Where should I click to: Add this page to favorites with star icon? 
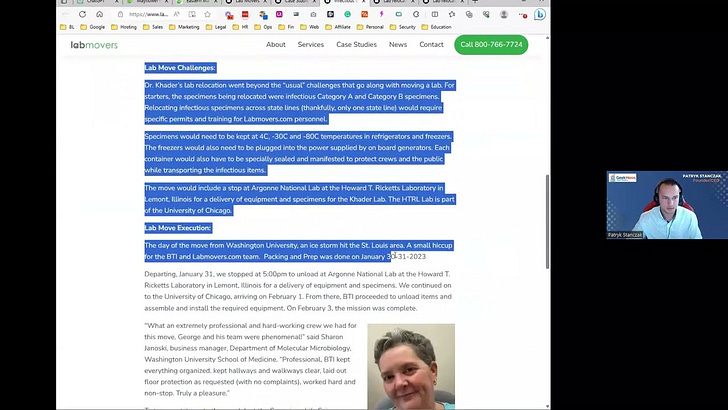click(208, 14)
